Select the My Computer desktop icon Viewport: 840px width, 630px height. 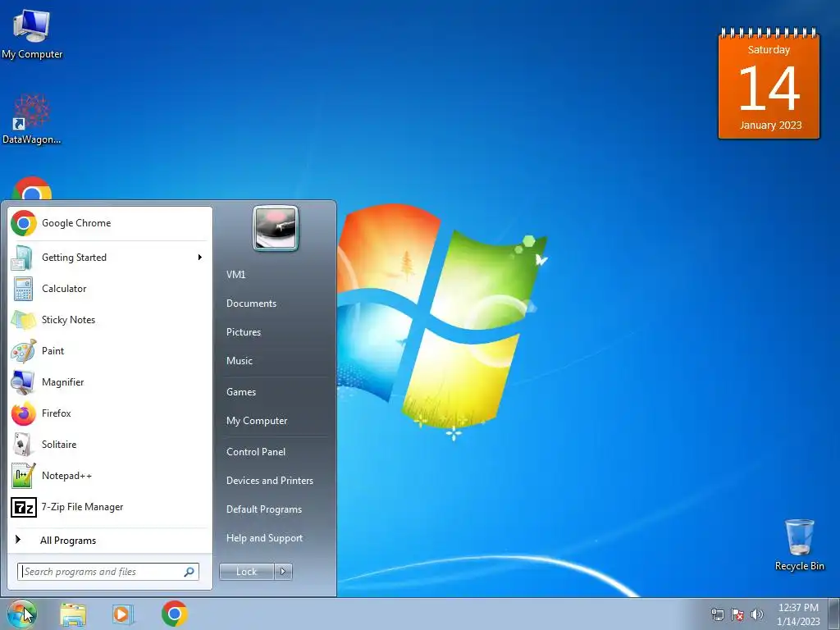point(32,34)
